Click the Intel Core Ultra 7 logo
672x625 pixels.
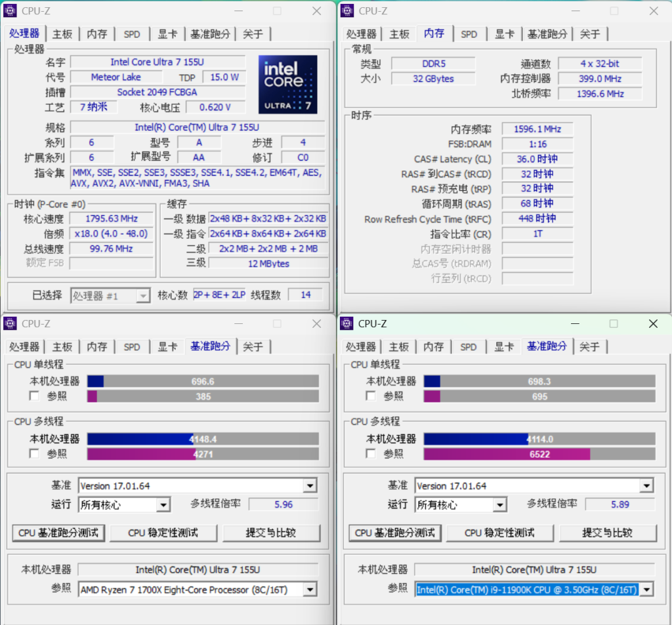pyautogui.click(x=287, y=85)
